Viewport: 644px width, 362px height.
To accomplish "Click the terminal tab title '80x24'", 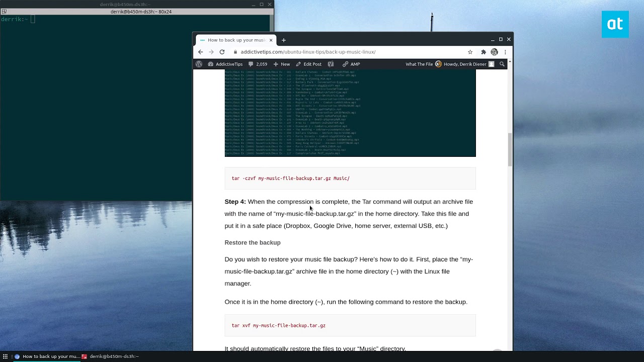I will tap(141, 12).
